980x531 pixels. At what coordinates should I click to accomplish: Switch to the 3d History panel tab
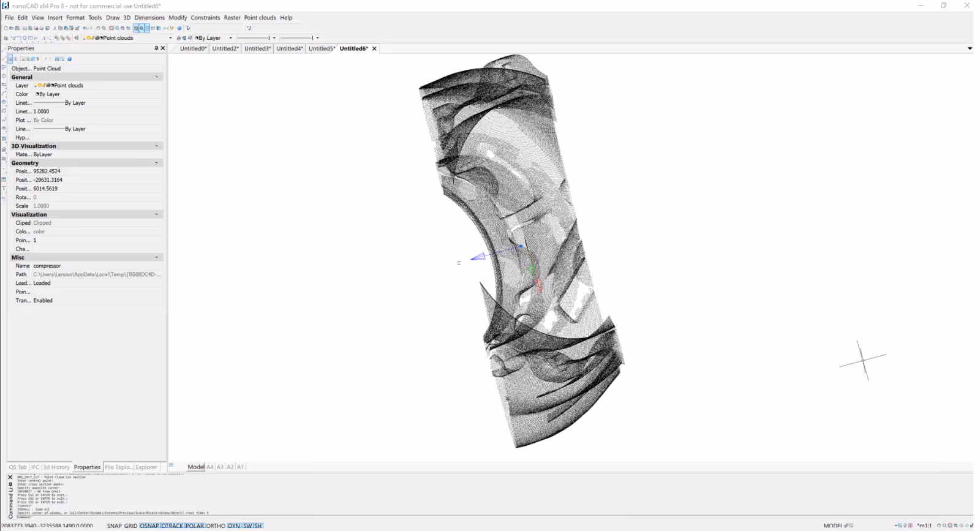click(56, 467)
